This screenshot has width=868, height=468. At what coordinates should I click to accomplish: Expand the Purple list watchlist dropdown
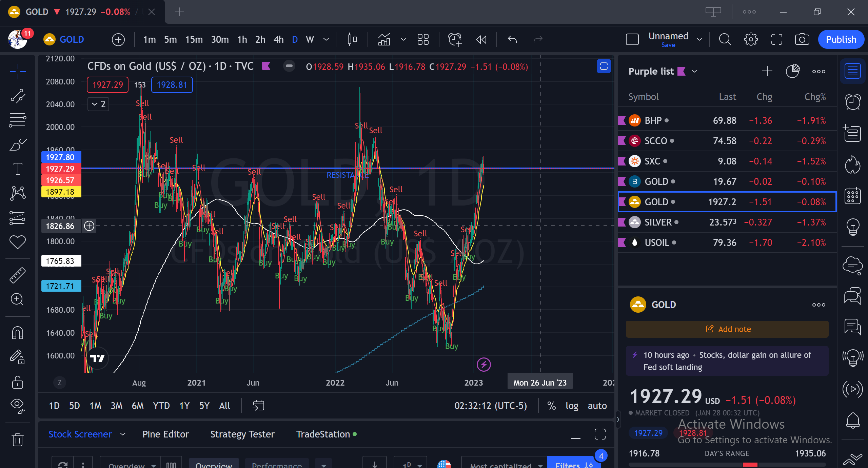[694, 71]
